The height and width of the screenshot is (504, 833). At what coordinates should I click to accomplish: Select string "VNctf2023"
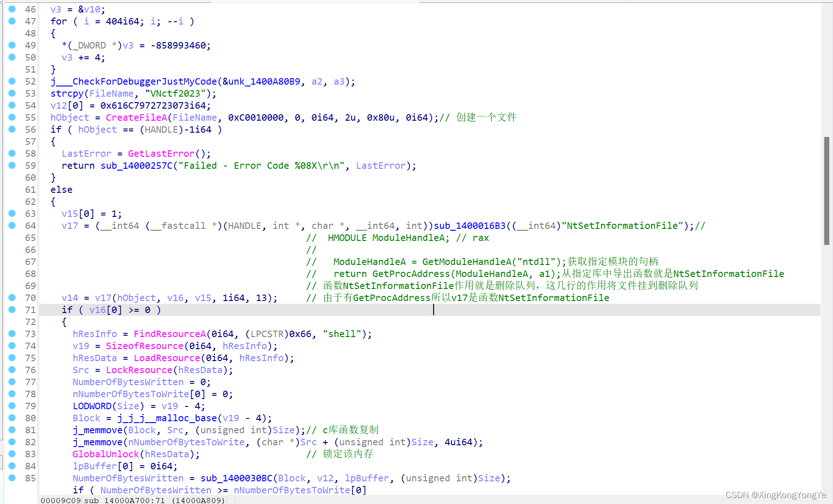(x=175, y=93)
